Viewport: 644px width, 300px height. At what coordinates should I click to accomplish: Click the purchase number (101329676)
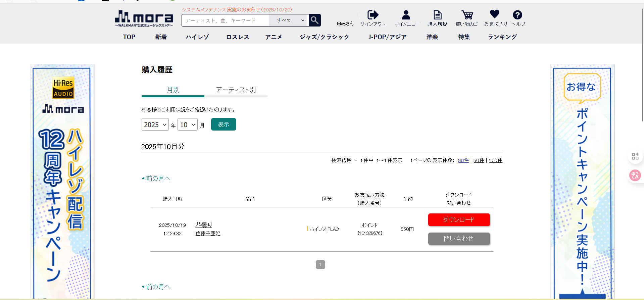coord(370,233)
